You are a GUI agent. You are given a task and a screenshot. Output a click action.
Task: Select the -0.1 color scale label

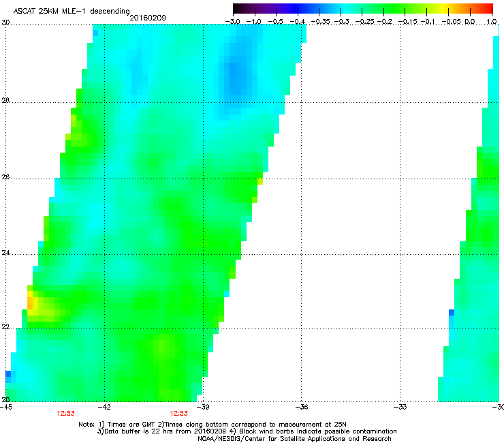click(428, 22)
